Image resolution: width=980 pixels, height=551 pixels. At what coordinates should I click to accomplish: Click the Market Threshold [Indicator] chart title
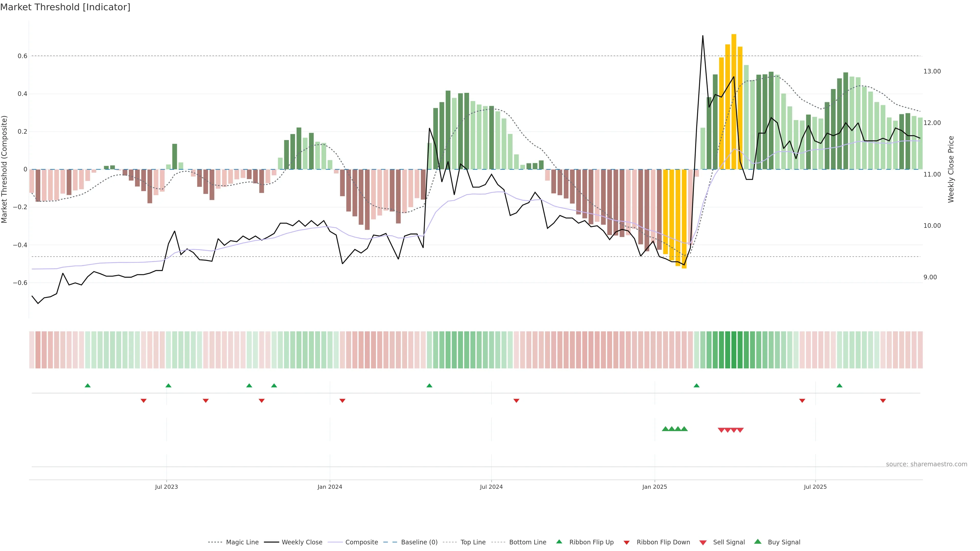[x=65, y=7]
